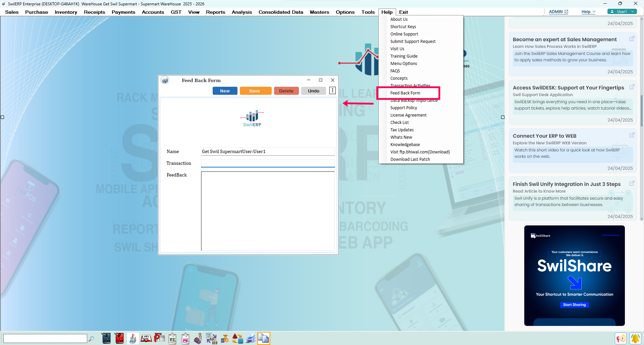The image size is (644, 345).
Task: Click the search box in the bottom toolbar
Action: 45,338
